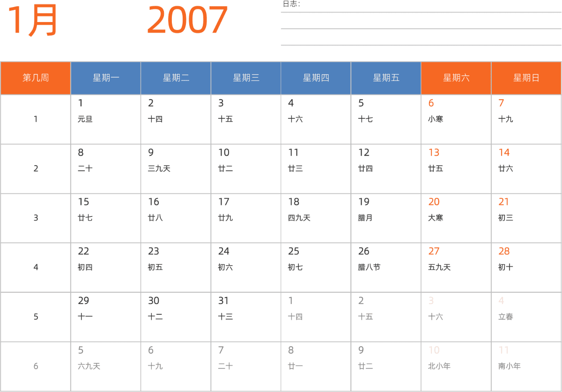This screenshot has width=562, height=392.
Task: Click the 初四 lunar date label
Action: coord(85,268)
